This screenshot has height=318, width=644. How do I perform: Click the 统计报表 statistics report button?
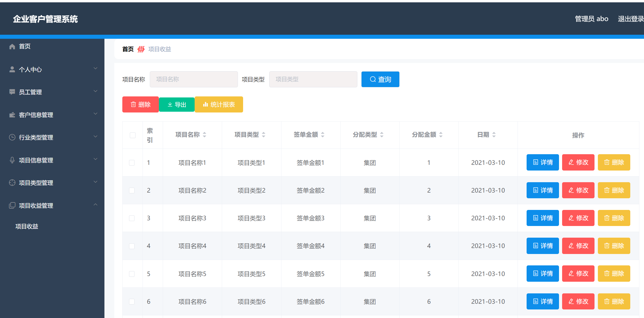(219, 104)
